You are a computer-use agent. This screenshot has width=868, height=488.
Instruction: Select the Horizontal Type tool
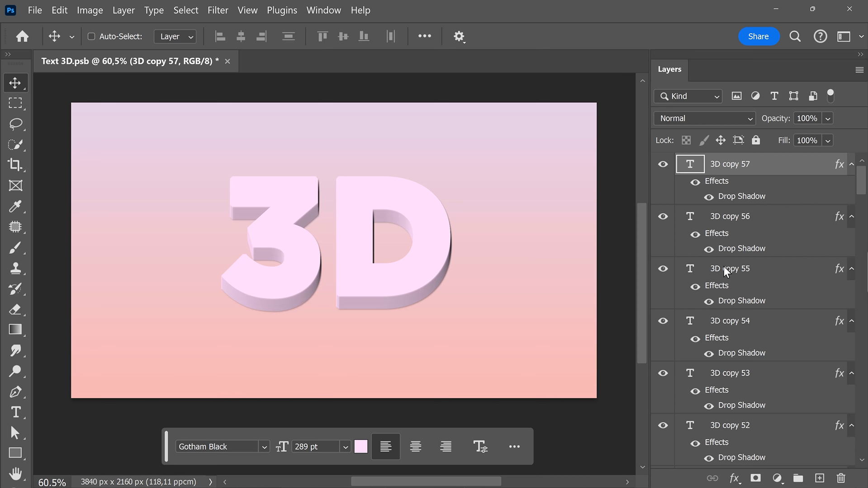click(15, 412)
